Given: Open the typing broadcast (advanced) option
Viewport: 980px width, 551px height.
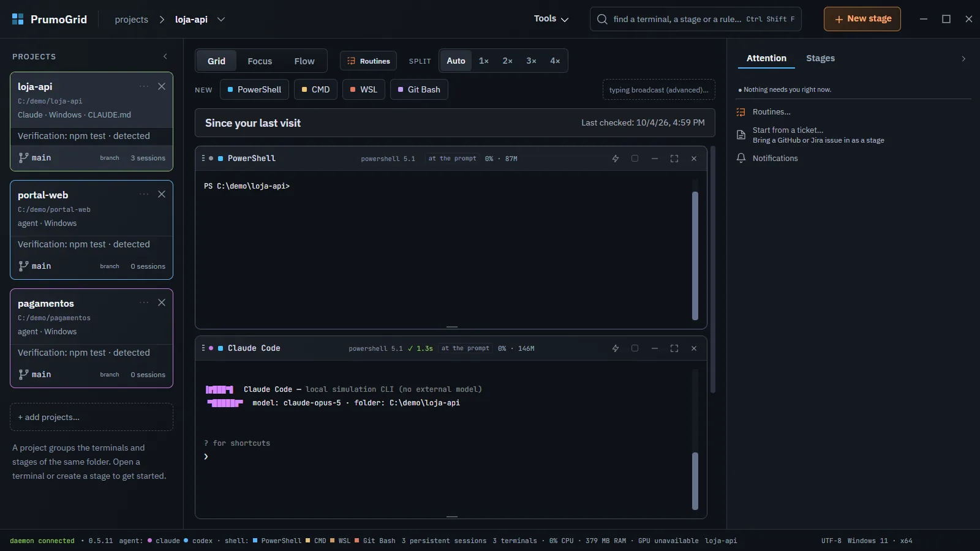Looking at the screenshot, I should (x=659, y=89).
